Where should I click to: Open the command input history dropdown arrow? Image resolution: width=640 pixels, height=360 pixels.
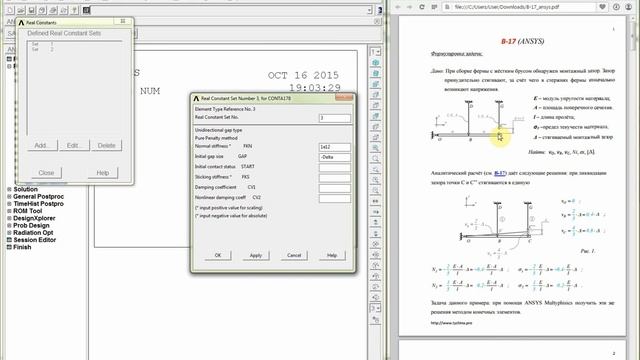pyautogui.click(x=369, y=10)
